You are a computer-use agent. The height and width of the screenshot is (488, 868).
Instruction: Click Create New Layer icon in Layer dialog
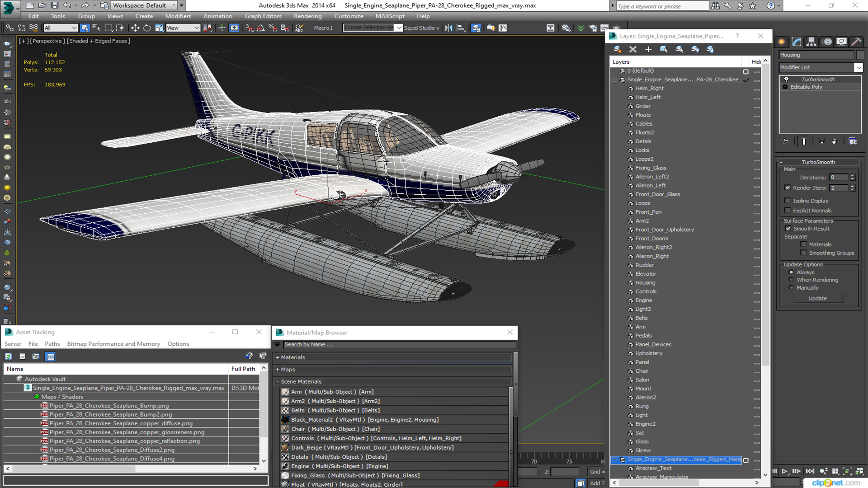617,49
